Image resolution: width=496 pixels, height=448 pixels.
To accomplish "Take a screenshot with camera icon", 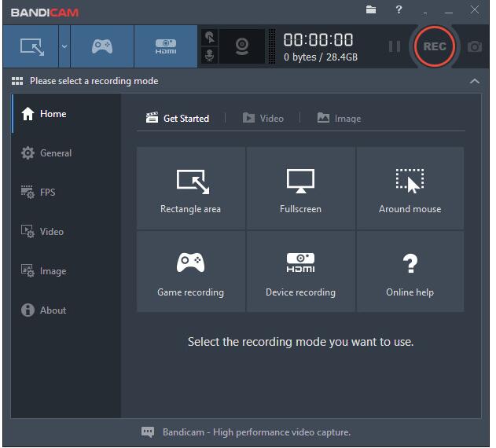I will pyautogui.click(x=475, y=47).
